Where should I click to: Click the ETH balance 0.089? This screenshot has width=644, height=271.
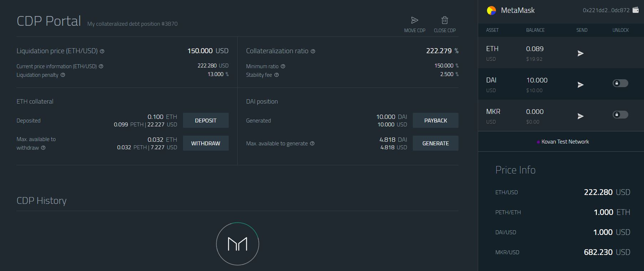pos(535,49)
